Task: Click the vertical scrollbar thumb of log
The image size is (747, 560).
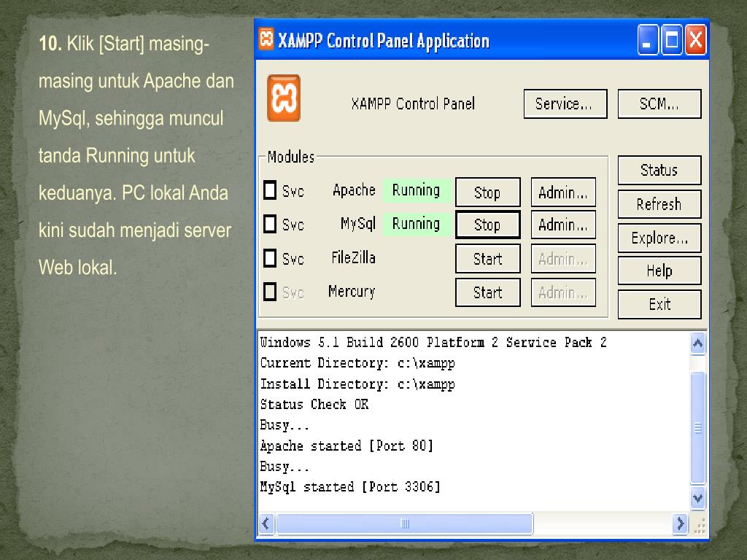Action: point(698,428)
